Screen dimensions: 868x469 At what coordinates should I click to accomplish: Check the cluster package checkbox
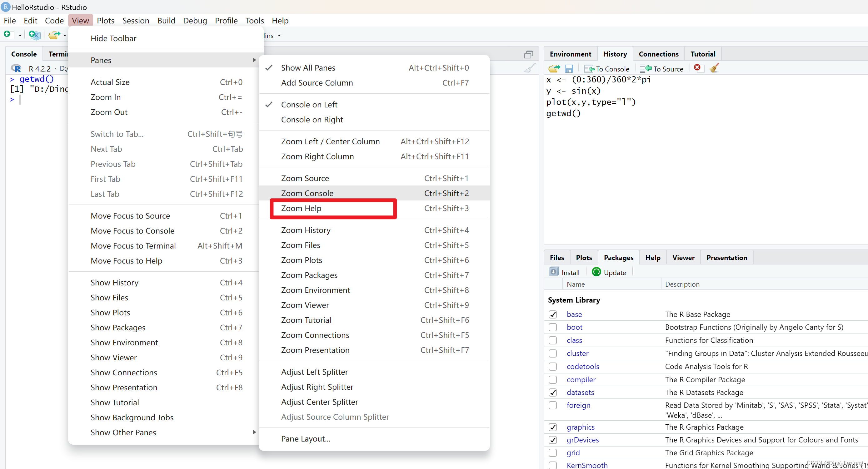(553, 353)
